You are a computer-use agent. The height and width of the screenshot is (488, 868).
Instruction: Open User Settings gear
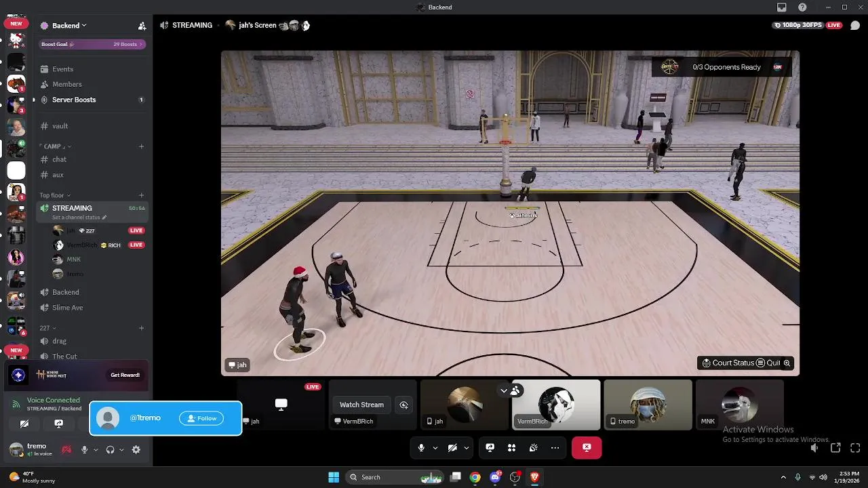pyautogui.click(x=136, y=449)
